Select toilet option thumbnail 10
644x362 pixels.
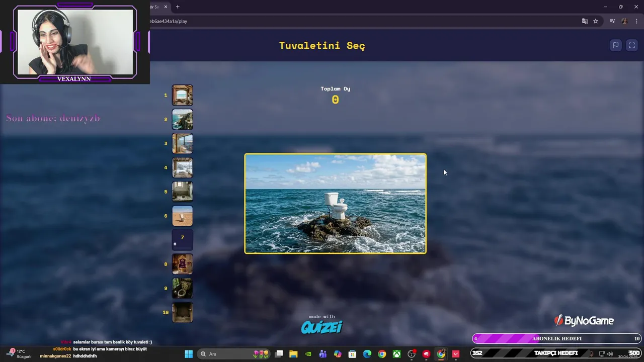tap(182, 312)
